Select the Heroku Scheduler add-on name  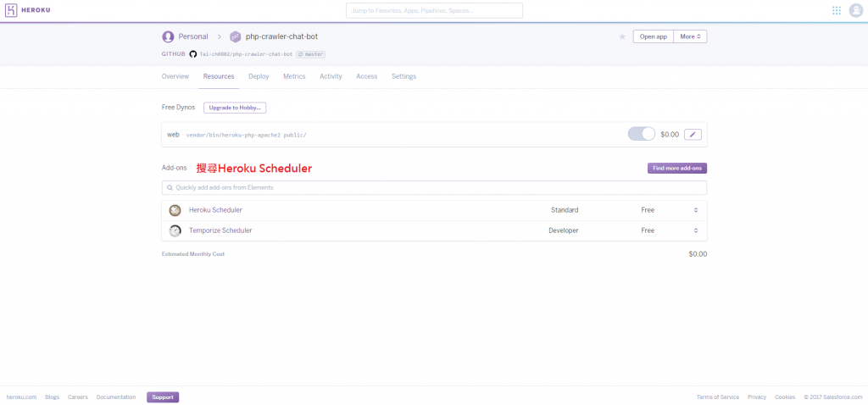215,210
